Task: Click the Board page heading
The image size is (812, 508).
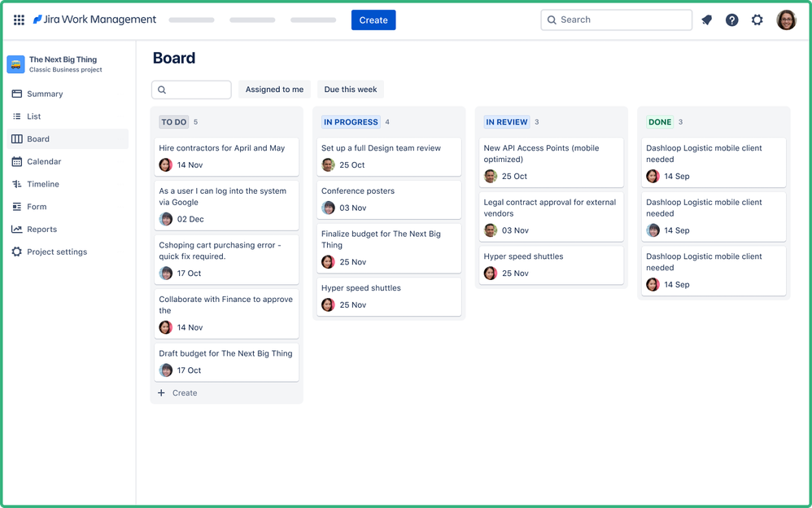Action: pyautogui.click(x=174, y=58)
